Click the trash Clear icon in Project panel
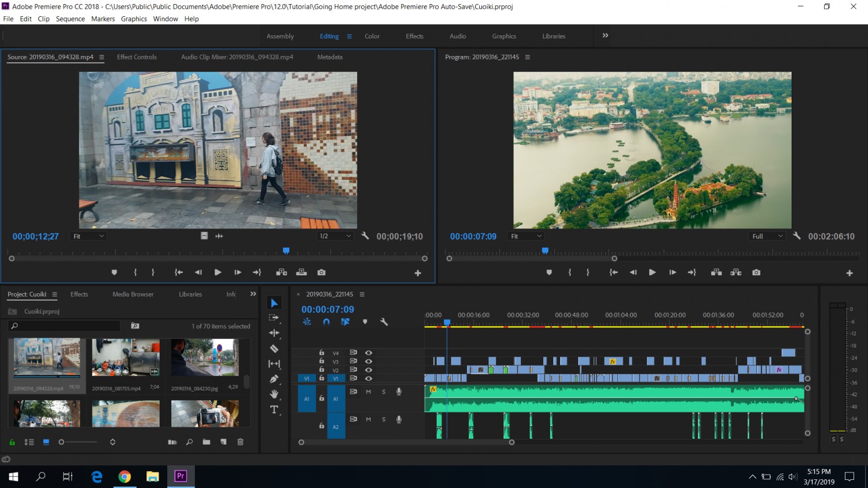Image resolution: width=868 pixels, height=488 pixels. [241, 442]
